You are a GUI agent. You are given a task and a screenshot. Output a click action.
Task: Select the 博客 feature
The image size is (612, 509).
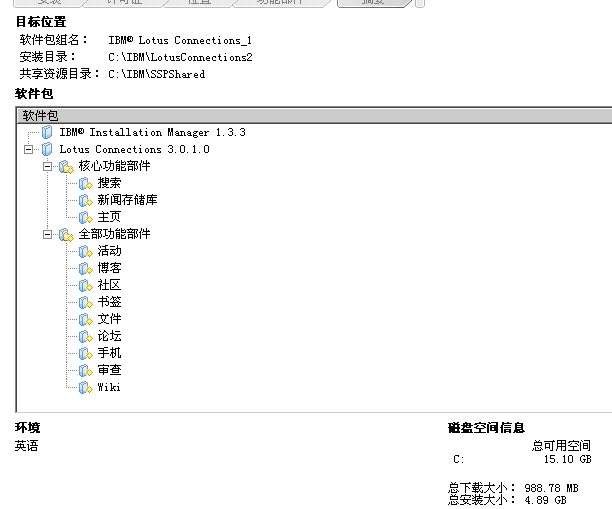point(109,268)
